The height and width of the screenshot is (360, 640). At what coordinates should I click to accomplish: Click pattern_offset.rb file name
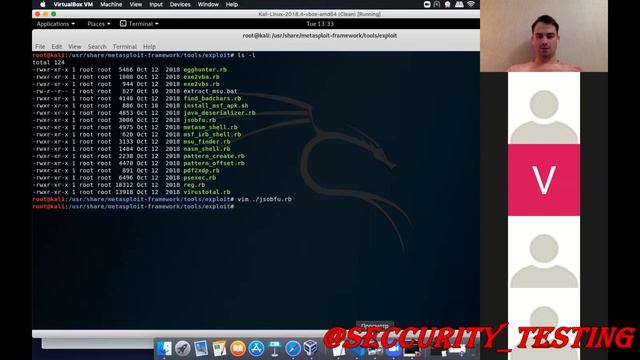[x=214, y=163]
